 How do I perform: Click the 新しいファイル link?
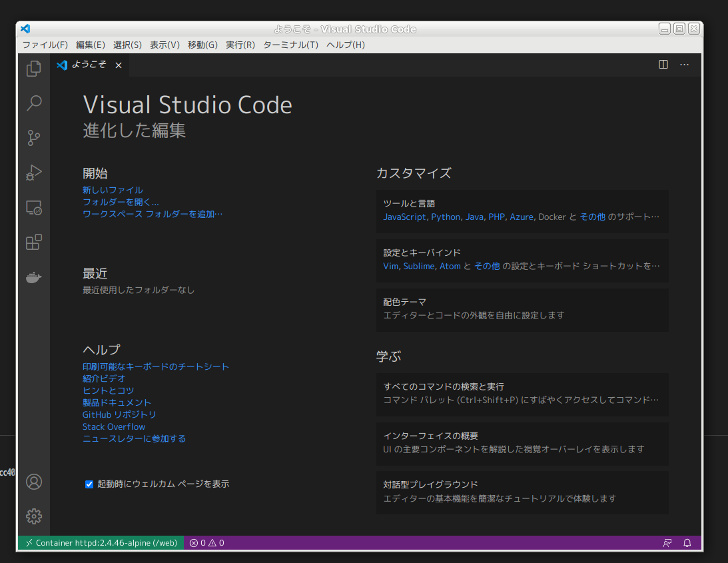(x=113, y=190)
